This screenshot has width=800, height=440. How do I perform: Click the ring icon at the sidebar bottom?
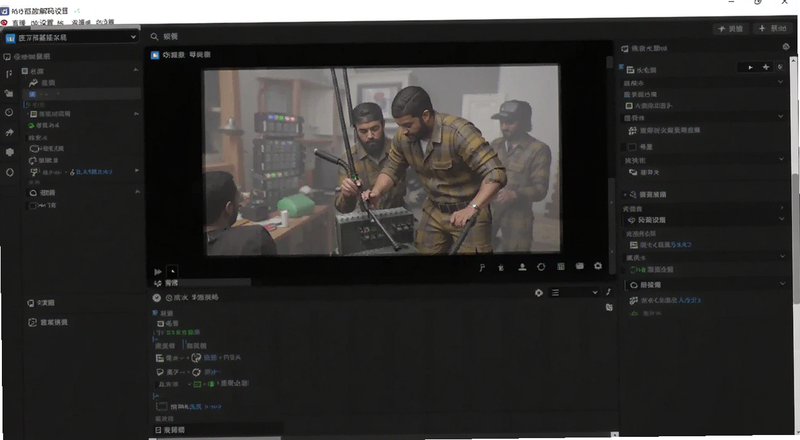coord(9,173)
